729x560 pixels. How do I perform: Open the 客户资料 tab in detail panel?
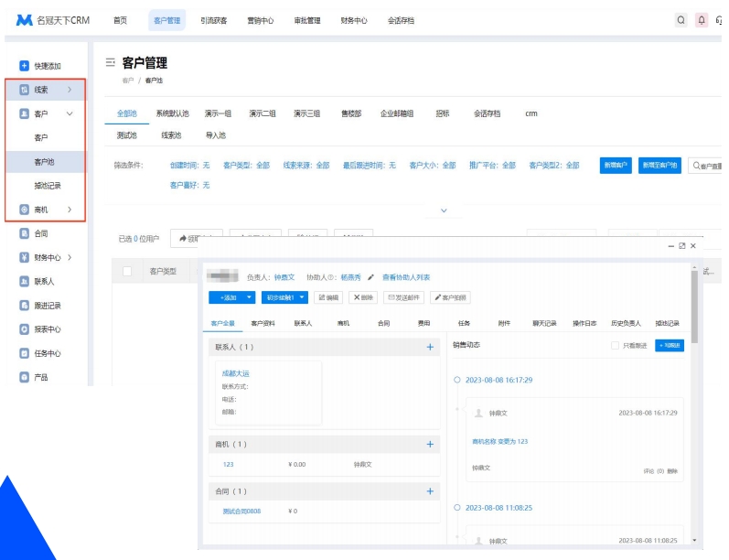tap(263, 323)
